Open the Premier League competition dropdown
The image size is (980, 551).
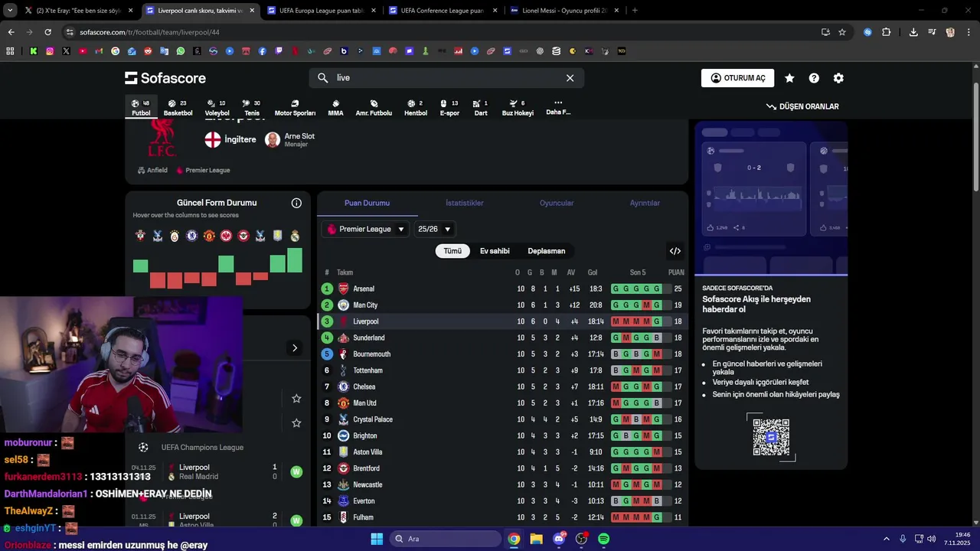point(365,229)
